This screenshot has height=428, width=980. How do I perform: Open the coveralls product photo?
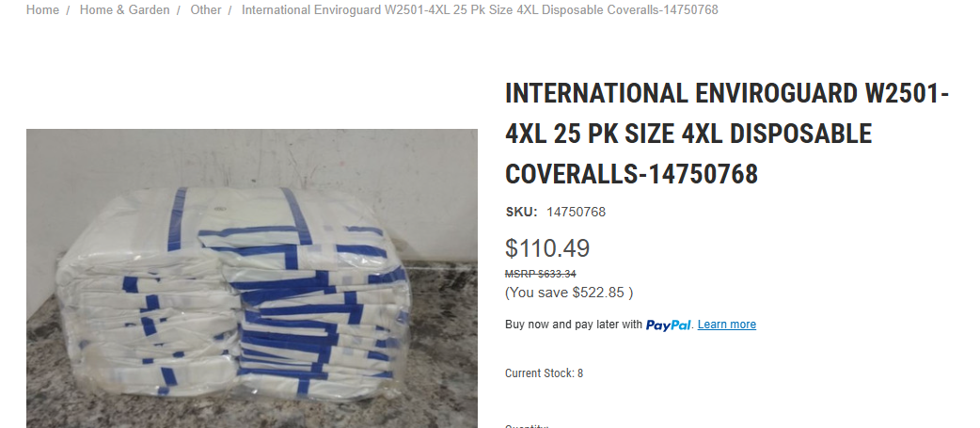(252, 278)
